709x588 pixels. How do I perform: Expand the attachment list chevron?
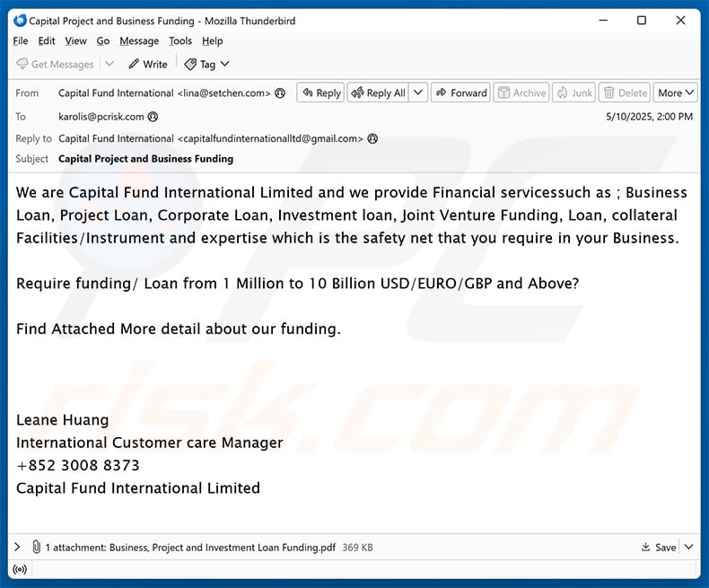point(17,547)
